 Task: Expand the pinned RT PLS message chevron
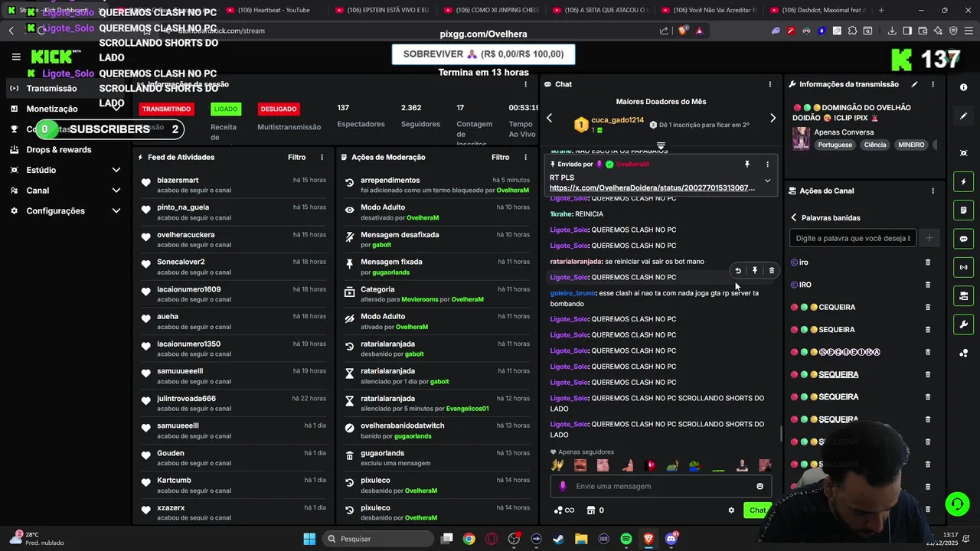click(767, 181)
